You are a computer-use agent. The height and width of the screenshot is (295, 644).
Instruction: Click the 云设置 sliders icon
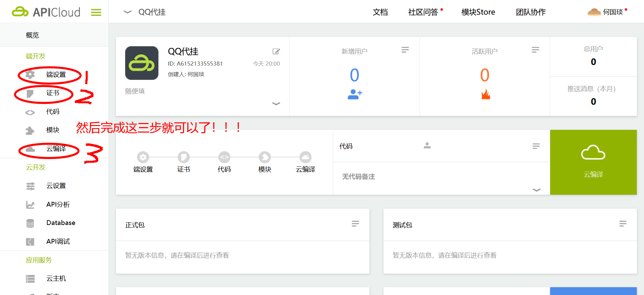pyautogui.click(x=30, y=186)
